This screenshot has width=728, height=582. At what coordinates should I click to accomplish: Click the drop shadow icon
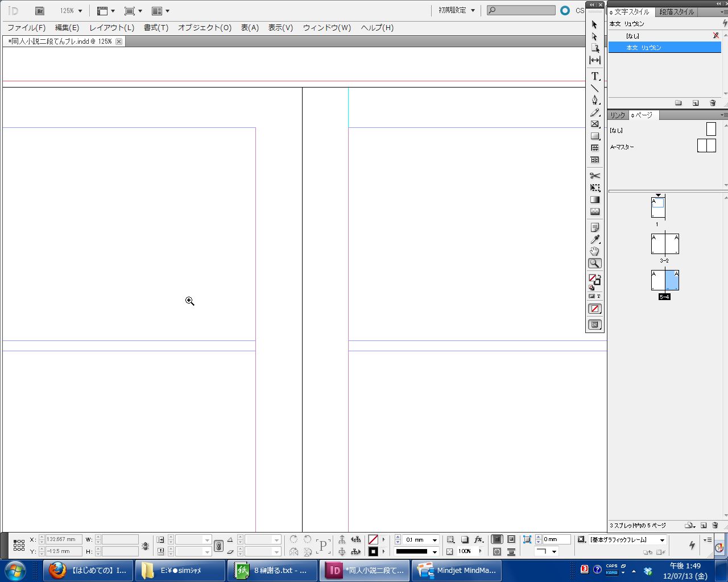point(465,539)
